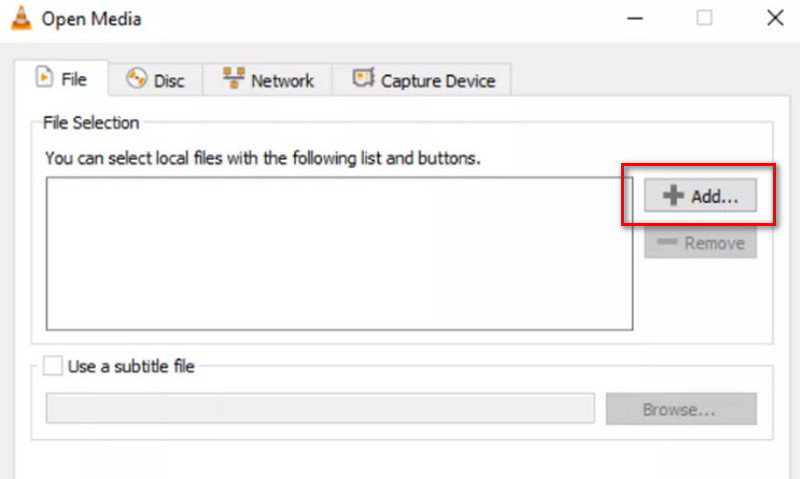Image resolution: width=800 pixels, height=479 pixels.
Task: Close the Open Media dialog
Action: click(775, 18)
